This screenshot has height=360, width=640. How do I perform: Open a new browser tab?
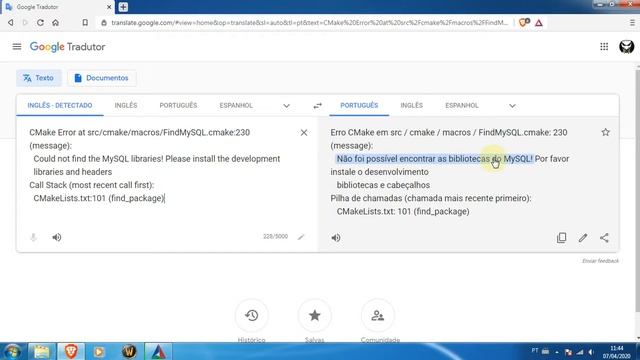tap(123, 7)
